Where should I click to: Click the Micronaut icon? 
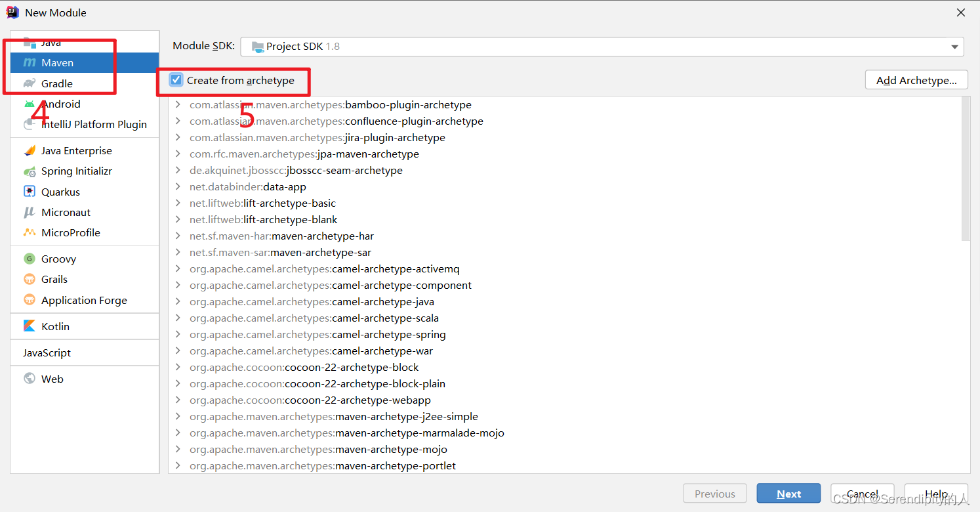point(30,212)
